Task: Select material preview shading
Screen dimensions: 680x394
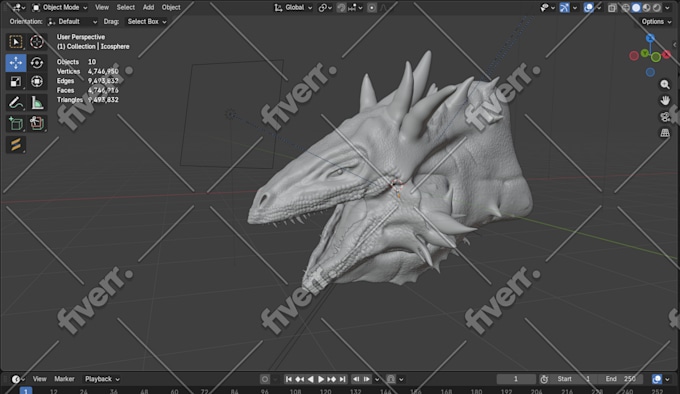Action: point(647,8)
